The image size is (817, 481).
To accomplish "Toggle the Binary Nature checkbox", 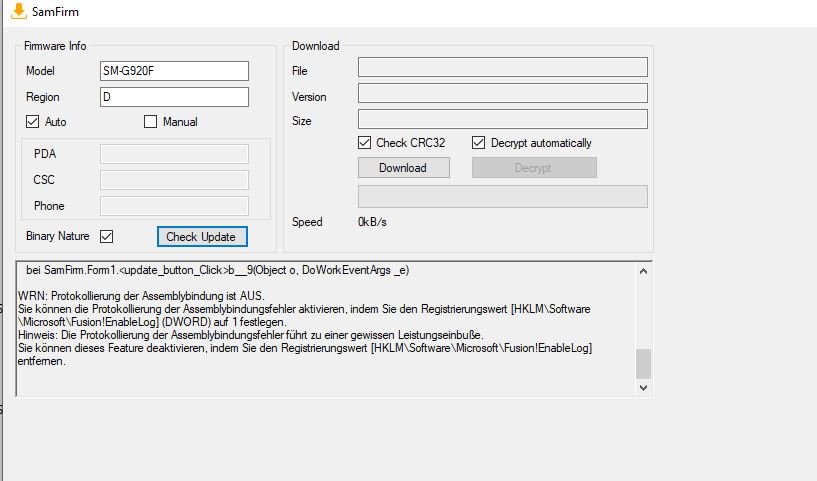I will [106, 236].
